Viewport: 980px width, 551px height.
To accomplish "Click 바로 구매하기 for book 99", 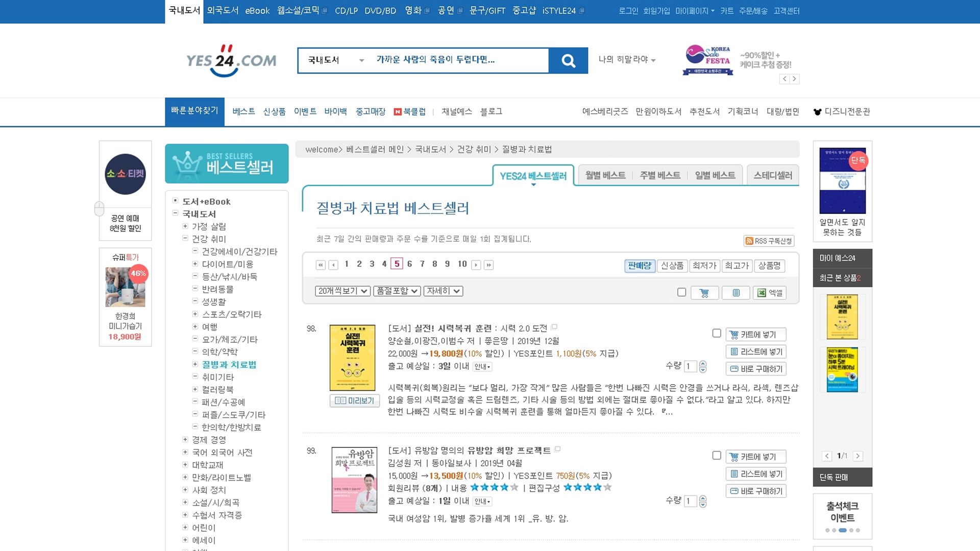I will pos(756,491).
